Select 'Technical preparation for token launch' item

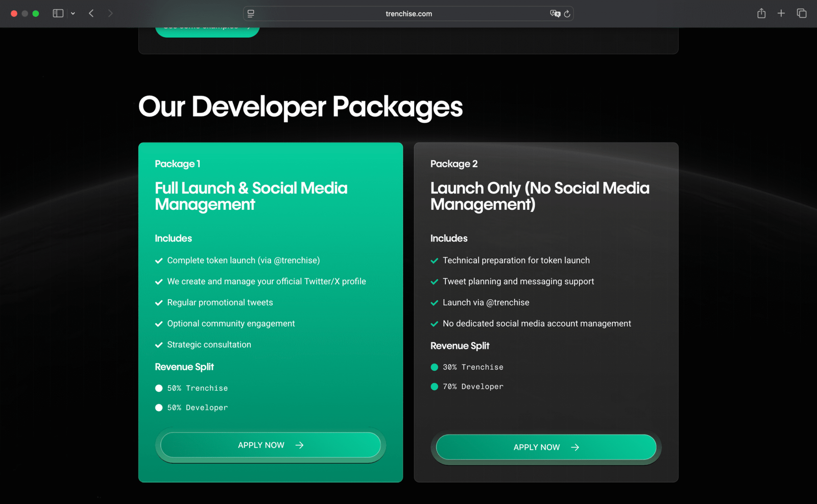pos(516,260)
